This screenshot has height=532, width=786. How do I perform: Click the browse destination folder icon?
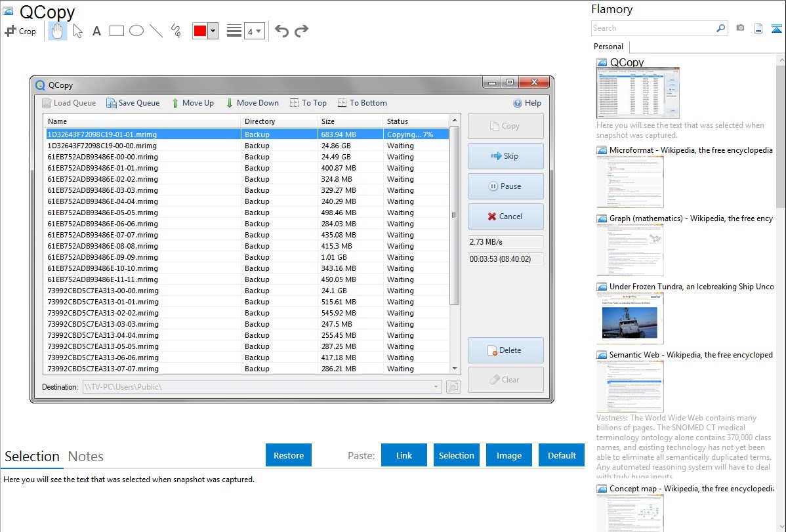point(453,386)
